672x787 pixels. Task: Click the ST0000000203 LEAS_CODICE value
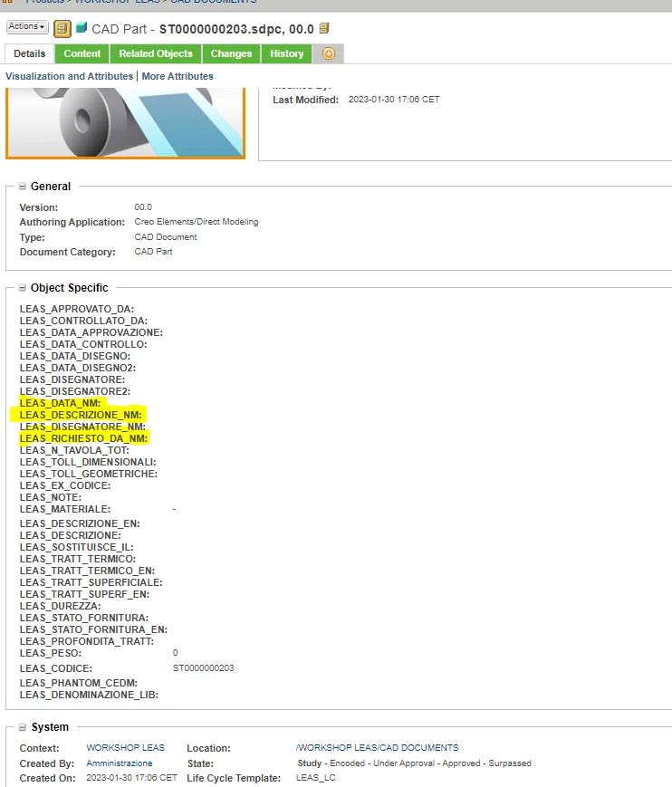click(203, 668)
